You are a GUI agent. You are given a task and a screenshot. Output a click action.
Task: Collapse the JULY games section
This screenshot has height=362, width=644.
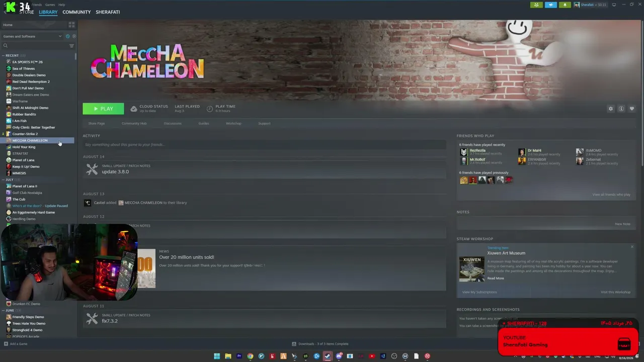pos(3,179)
